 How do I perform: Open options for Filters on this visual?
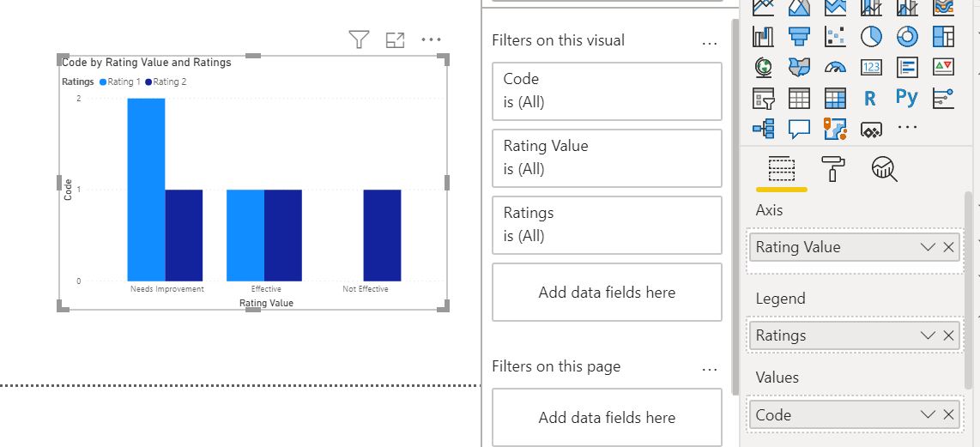(710, 44)
